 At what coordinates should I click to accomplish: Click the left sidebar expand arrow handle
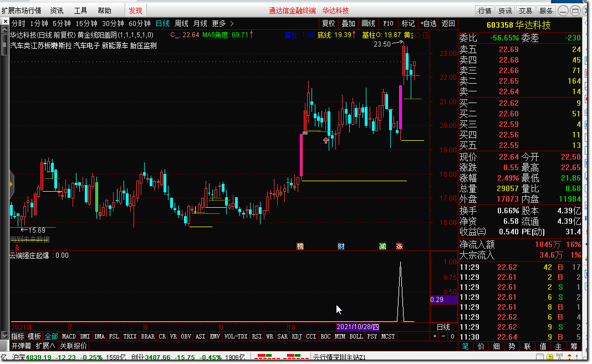coord(11,184)
